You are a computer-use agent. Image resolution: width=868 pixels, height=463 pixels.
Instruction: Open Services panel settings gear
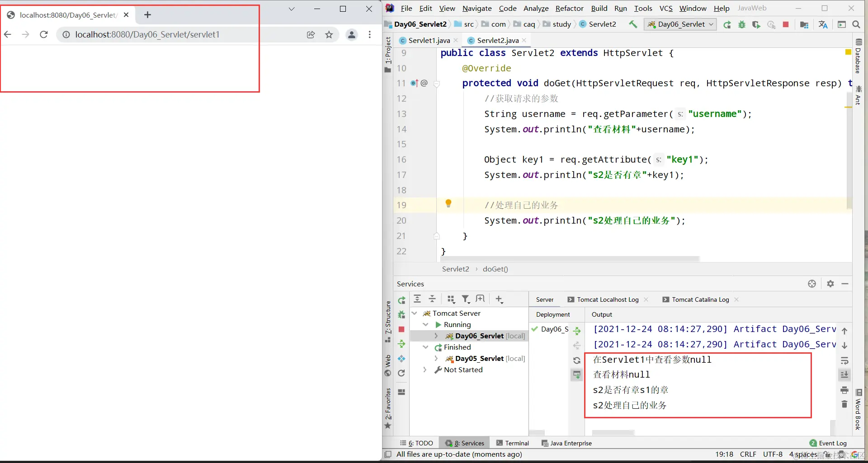tap(830, 284)
